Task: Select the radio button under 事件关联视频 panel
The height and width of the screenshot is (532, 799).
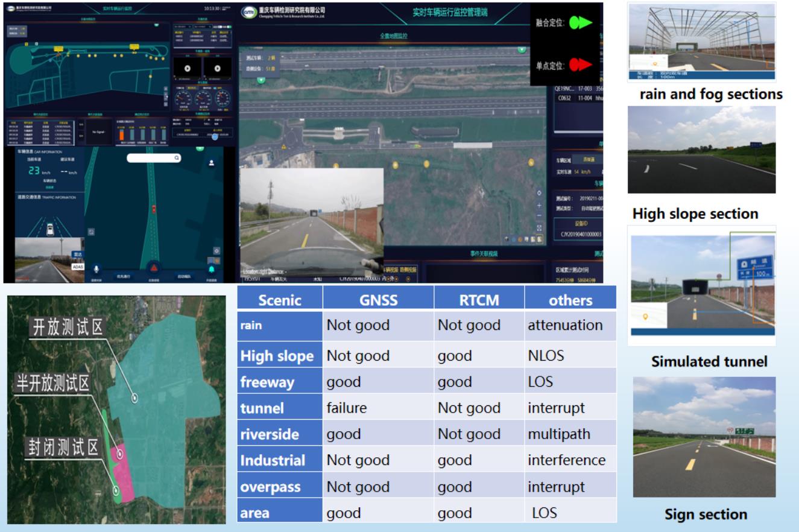Action: 409,279
